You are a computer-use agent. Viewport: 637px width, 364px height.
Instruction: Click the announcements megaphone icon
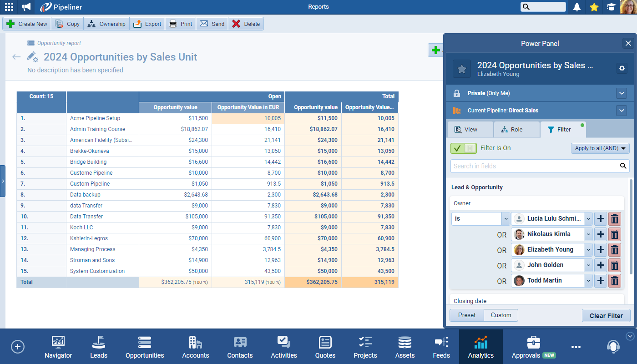click(x=27, y=7)
